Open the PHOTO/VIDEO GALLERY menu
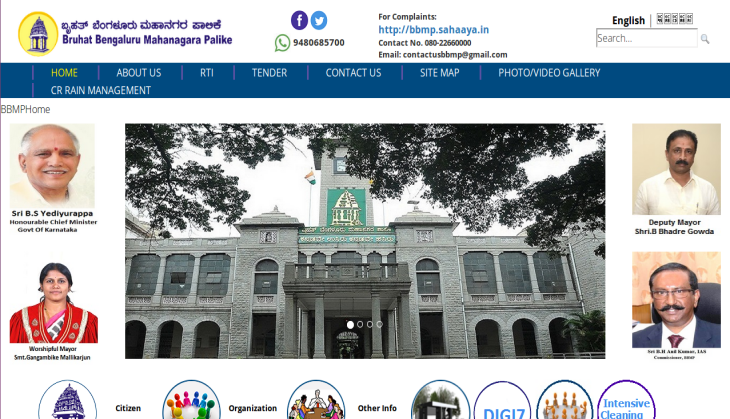Image resolution: width=730 pixels, height=419 pixels. point(549,73)
